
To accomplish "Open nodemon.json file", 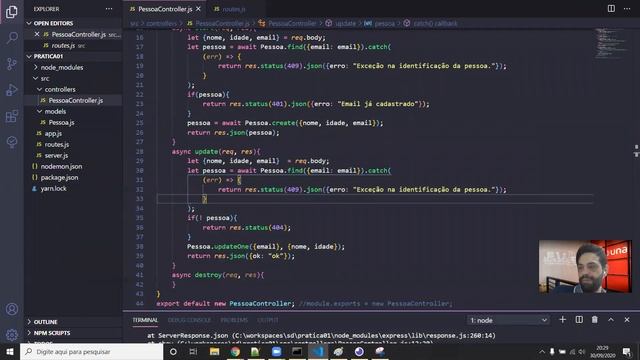I will [61, 167].
